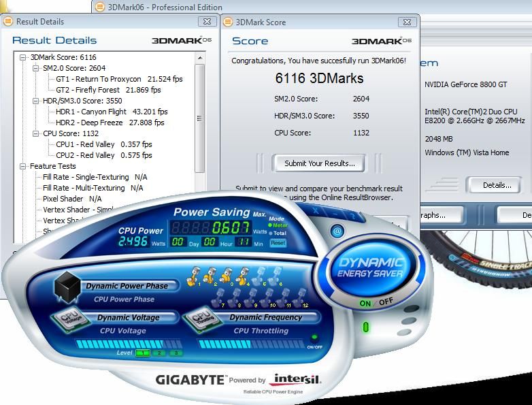532x405 pixels.
Task: Click the CPU Voltage level bar
Action: [x=129, y=344]
